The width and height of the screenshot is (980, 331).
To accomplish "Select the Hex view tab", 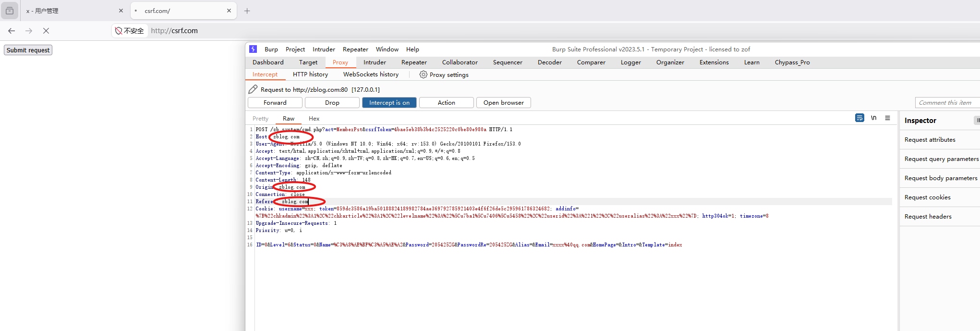I will [x=314, y=119].
